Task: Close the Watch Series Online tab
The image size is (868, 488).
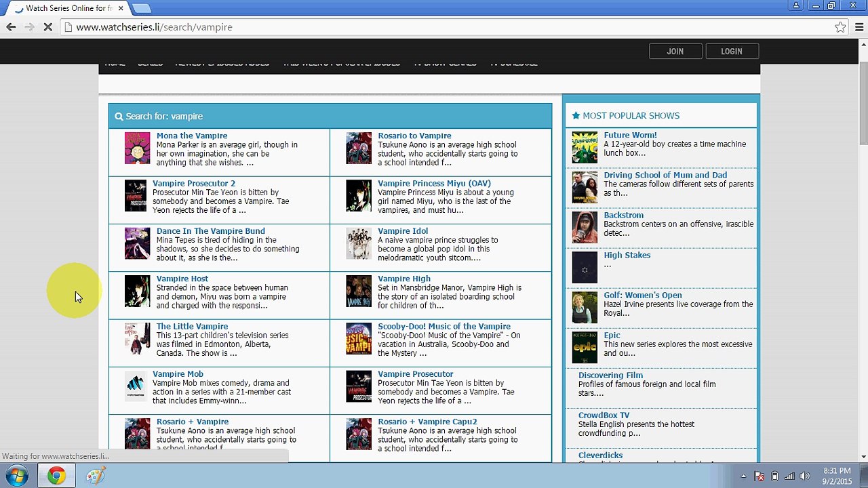Action: (120, 8)
